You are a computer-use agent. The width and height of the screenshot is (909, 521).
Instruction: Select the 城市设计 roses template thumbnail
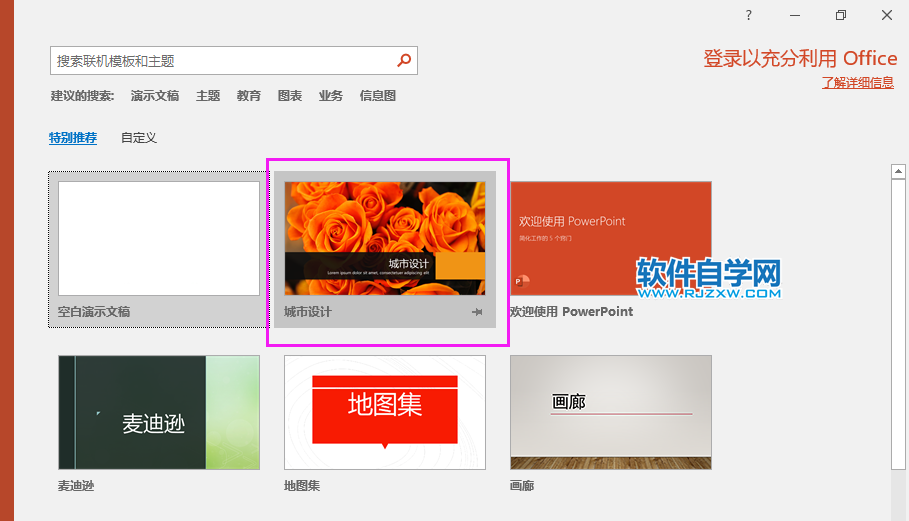tap(385, 239)
